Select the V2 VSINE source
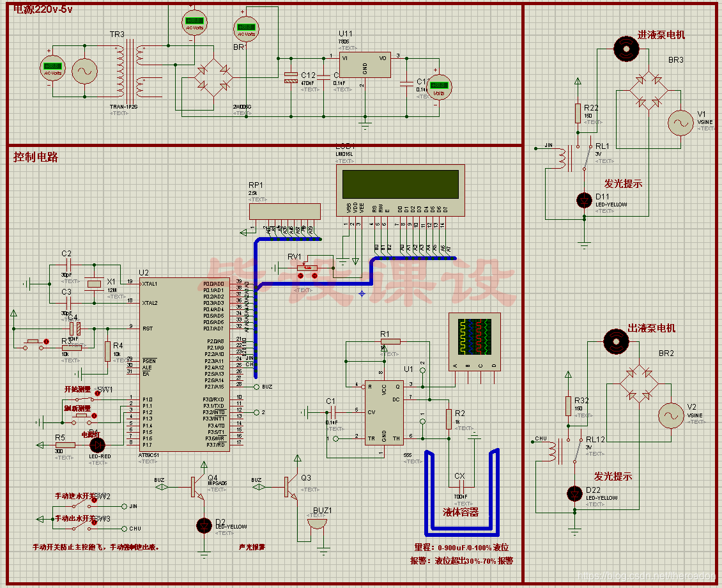Viewport: 722px width, 588px height. (671, 415)
